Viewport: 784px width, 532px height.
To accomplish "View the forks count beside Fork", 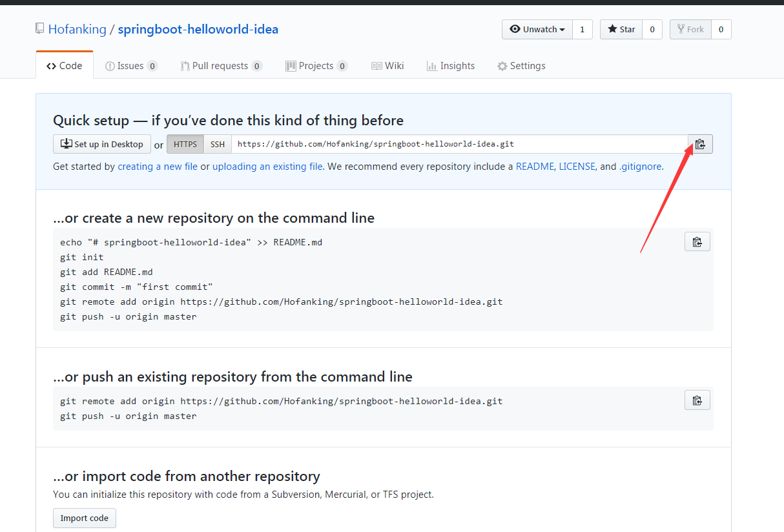I will (721, 29).
